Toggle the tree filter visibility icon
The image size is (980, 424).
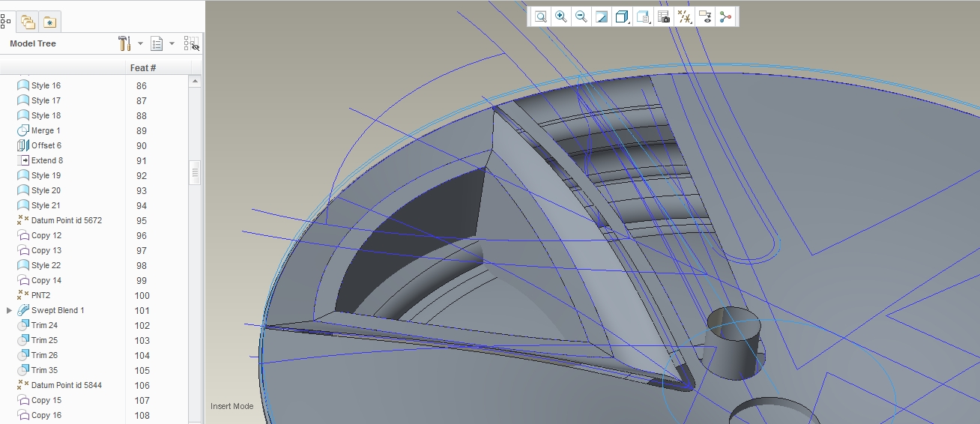(x=192, y=43)
